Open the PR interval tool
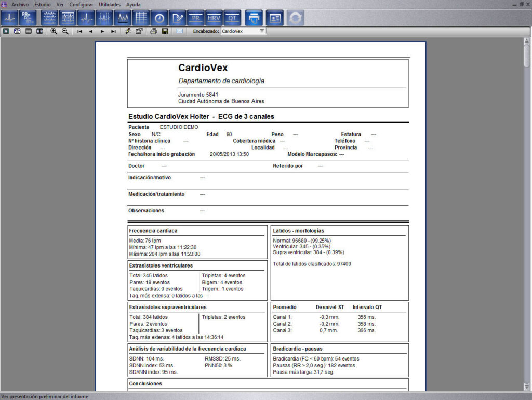The width and height of the screenshot is (532, 400). pyautogui.click(x=196, y=18)
